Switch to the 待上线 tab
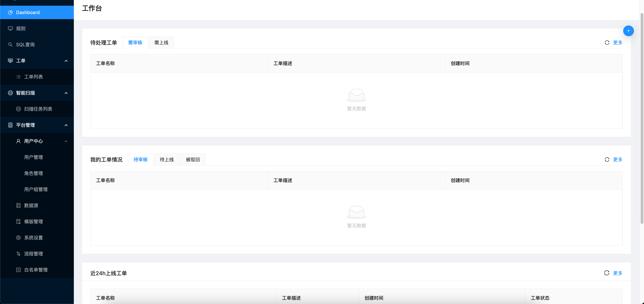The width and height of the screenshot is (644, 304). (x=166, y=160)
